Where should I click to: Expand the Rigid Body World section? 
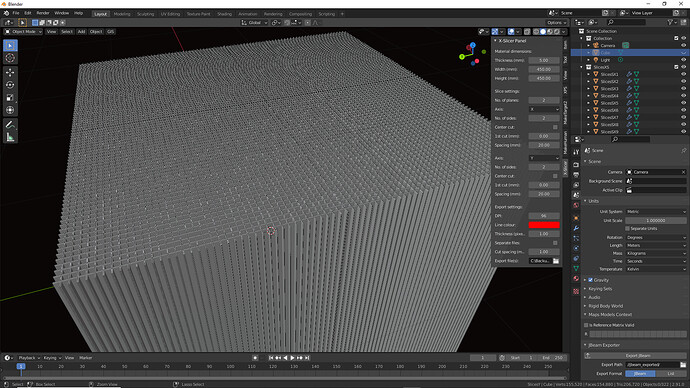coord(606,306)
